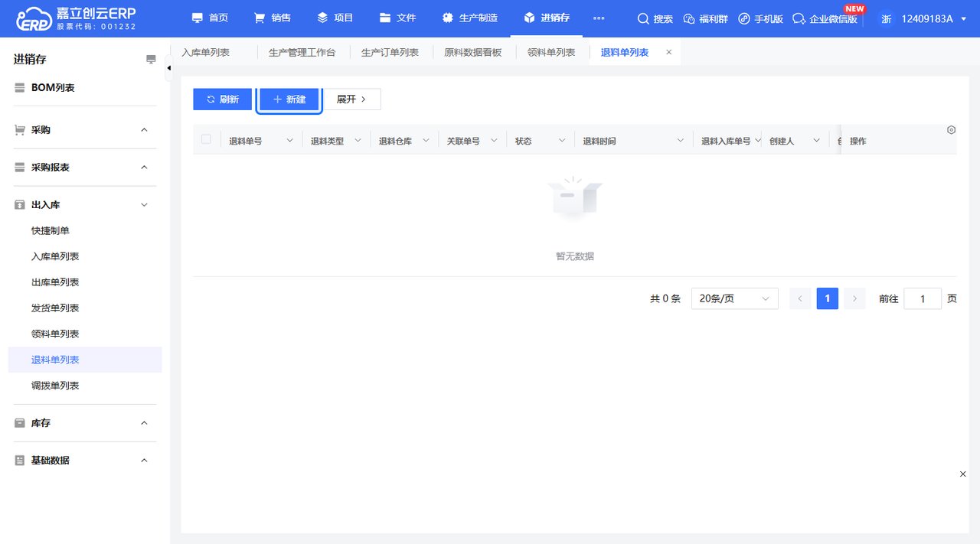
Task: Open the 退料时间 column filter dropdown
Action: [x=681, y=141]
